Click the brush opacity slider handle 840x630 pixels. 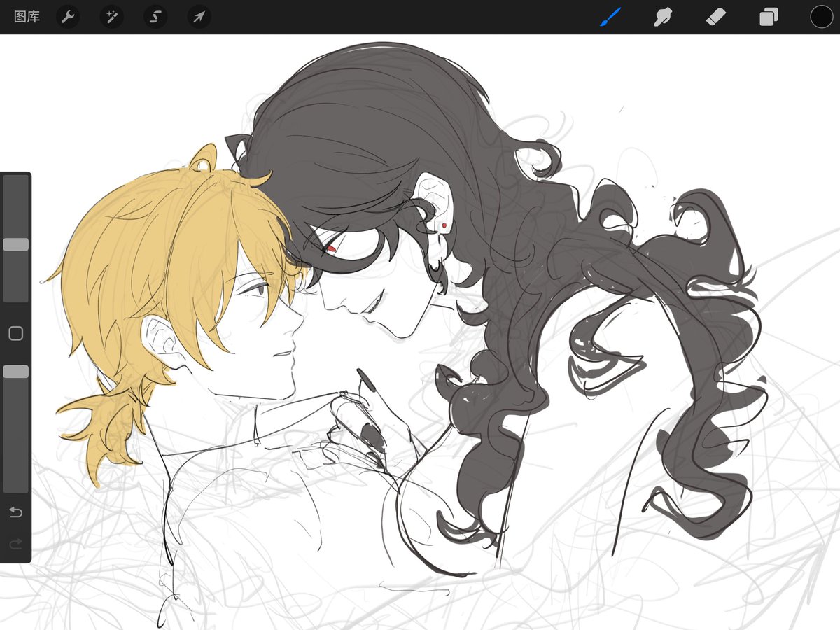pyautogui.click(x=16, y=372)
